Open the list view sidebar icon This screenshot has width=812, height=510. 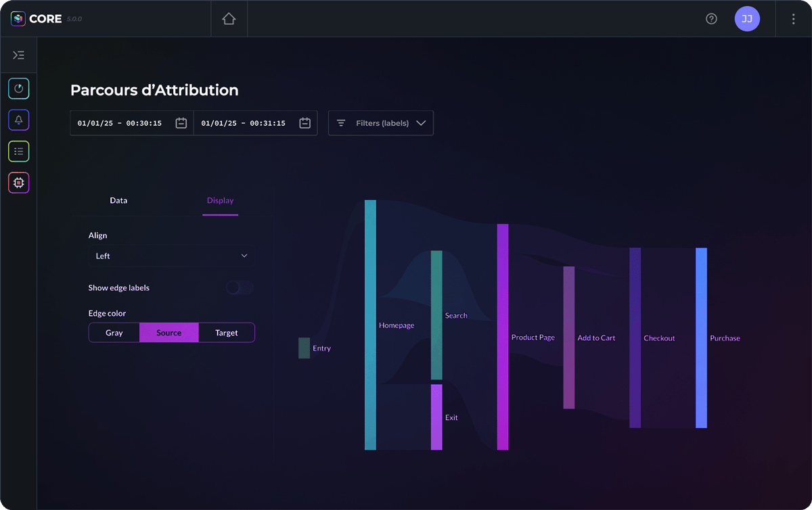[19, 152]
